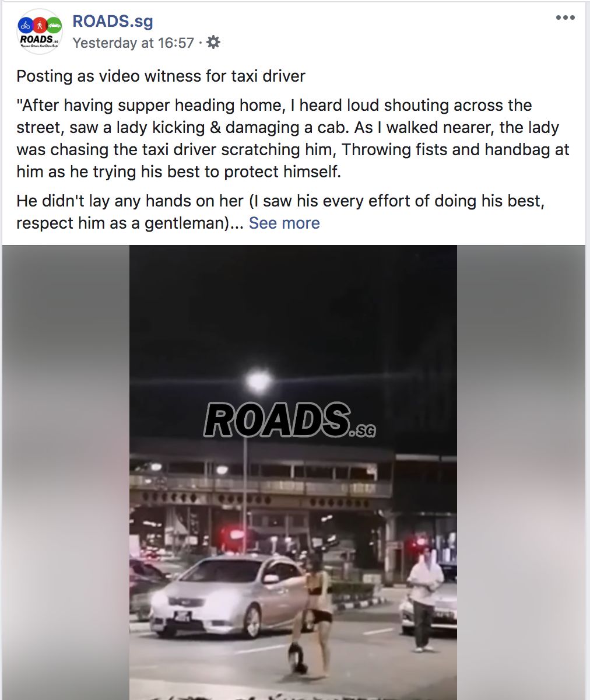Image resolution: width=590 pixels, height=700 pixels.
Task: Click the man in white shirt in video
Action: 425,599
